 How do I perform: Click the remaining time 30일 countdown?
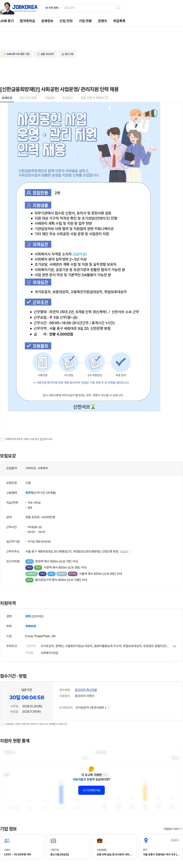coord(27,697)
